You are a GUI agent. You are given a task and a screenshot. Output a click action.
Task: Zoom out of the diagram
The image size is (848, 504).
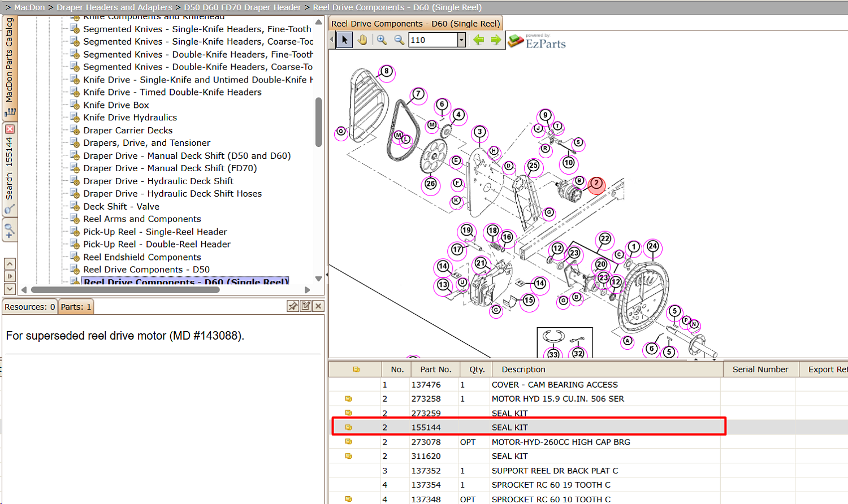pos(399,40)
